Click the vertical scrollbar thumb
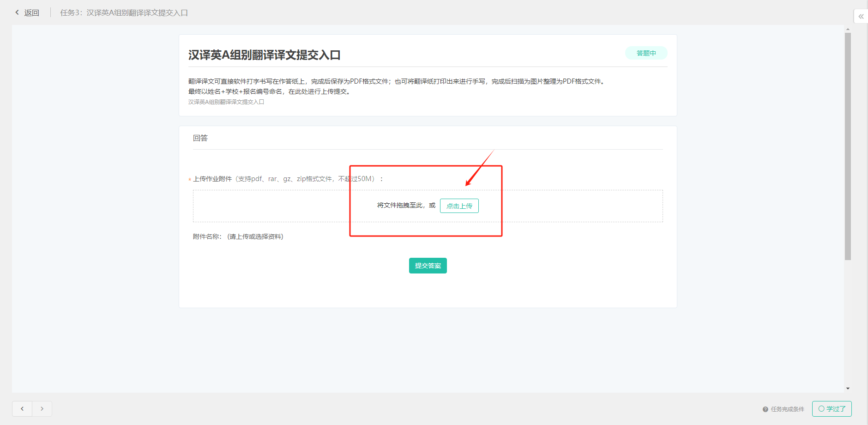Image resolution: width=868 pixels, height=425 pixels. 848,146
